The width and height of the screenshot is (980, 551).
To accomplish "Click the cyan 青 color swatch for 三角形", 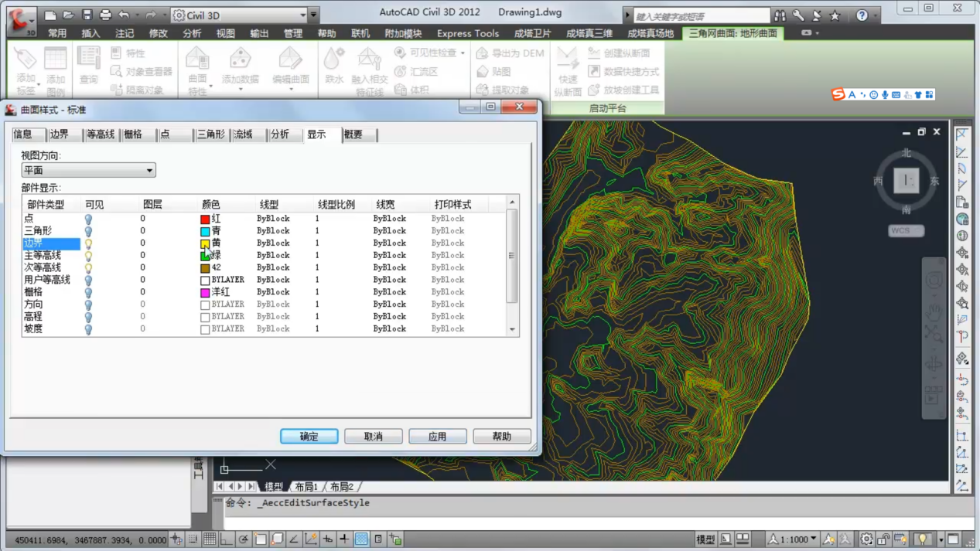I will click(x=205, y=232).
